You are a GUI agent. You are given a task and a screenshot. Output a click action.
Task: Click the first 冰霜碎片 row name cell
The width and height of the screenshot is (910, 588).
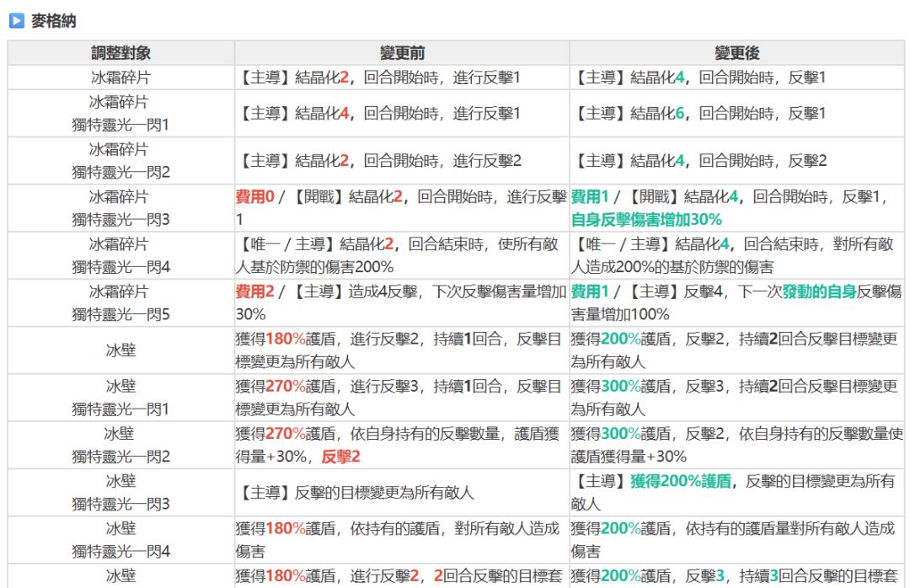120,78
